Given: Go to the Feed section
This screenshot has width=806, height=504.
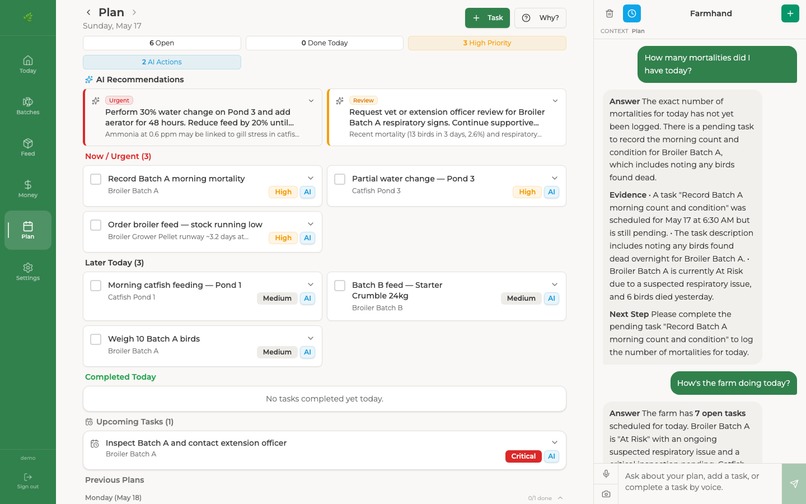Looking at the screenshot, I should click(x=28, y=148).
